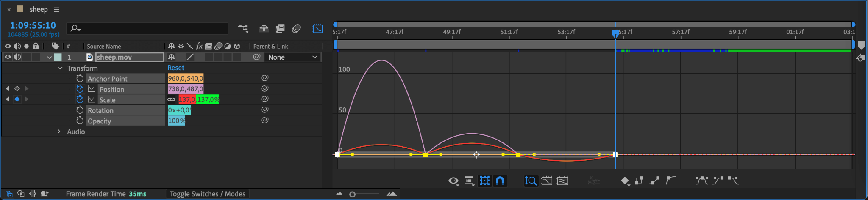Click Toggle Switches / Modes button
Image resolution: width=868 pixels, height=200 pixels.
[207, 194]
